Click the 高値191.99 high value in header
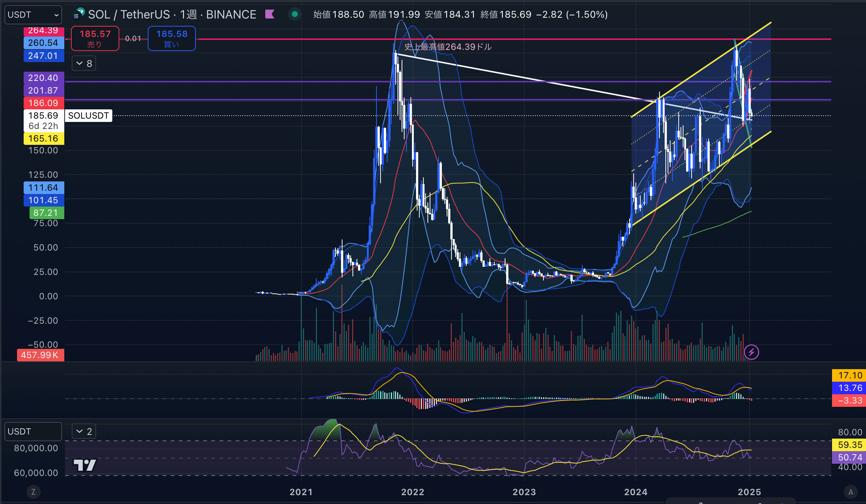866x504 pixels. (395, 14)
